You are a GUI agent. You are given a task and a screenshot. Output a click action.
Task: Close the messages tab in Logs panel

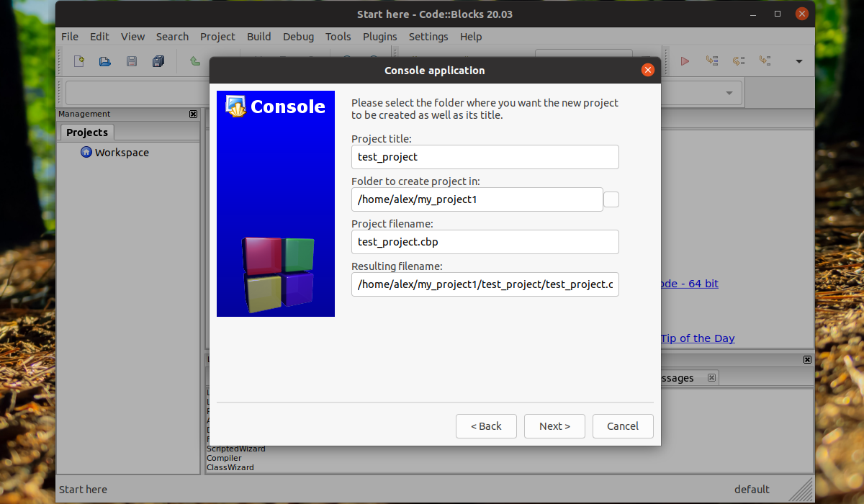(x=711, y=377)
